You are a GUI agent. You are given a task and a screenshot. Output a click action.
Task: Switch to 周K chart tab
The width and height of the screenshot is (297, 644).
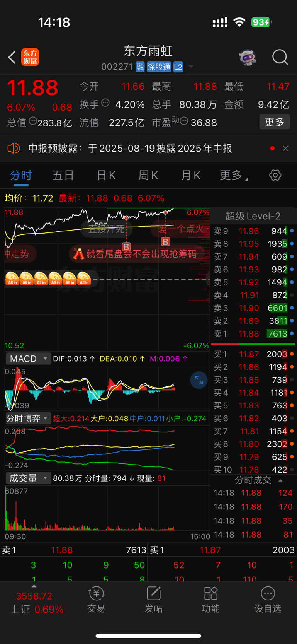[x=148, y=175]
